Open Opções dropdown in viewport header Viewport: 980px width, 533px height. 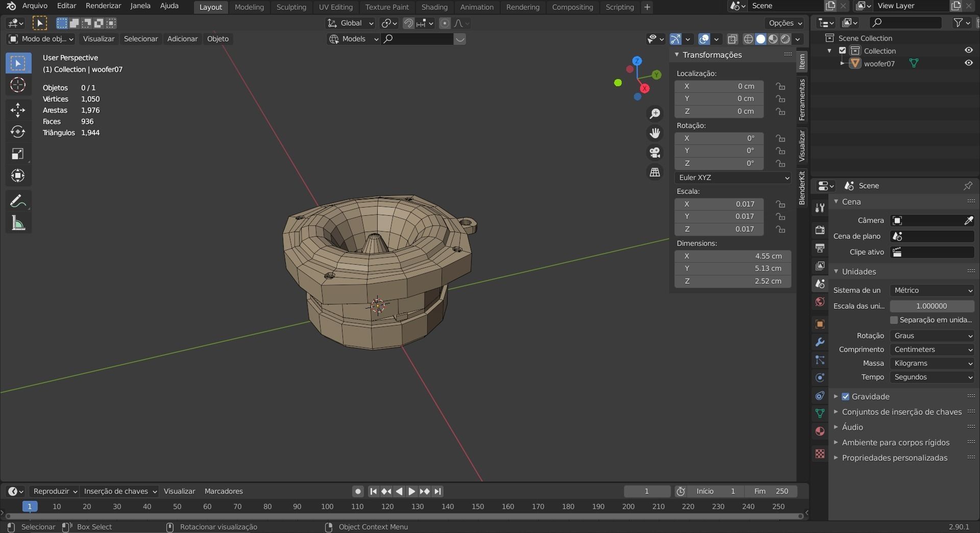[785, 23]
